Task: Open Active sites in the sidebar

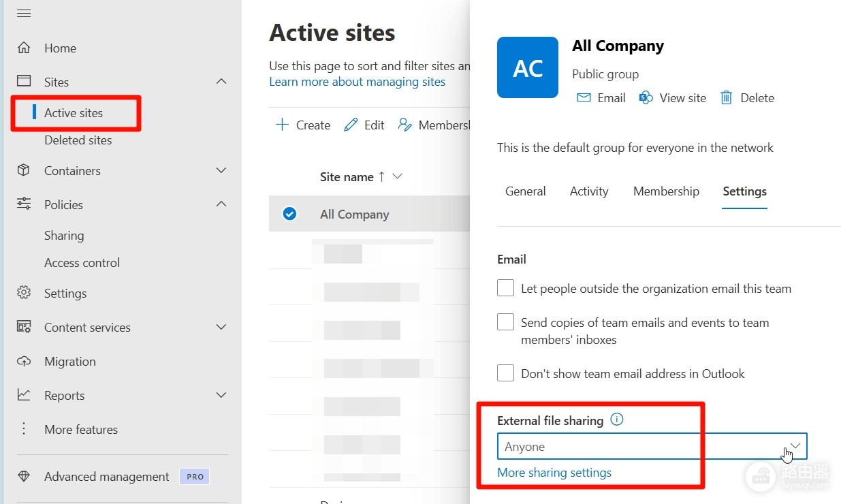Action: pos(74,113)
